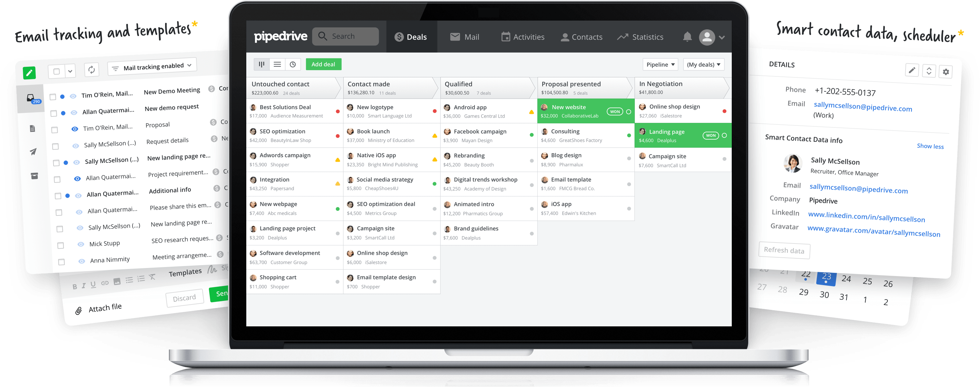Click the clear formatting icon in editor
The image size is (980, 387).
(152, 277)
